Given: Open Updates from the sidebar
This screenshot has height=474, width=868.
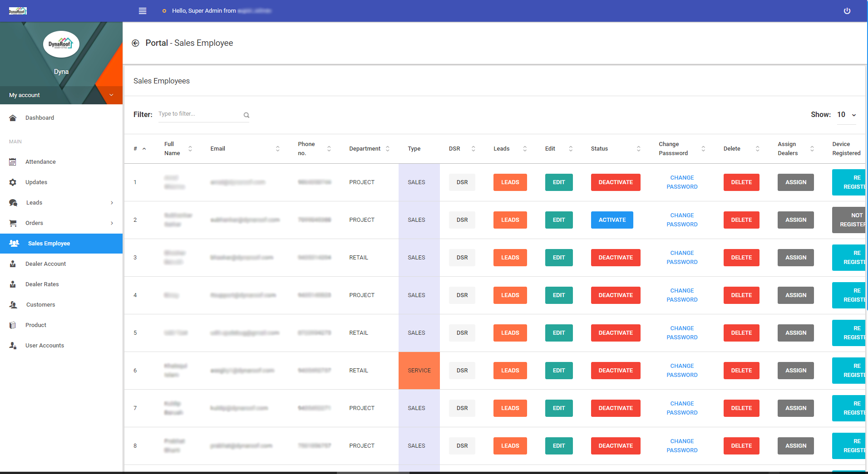Looking at the screenshot, I should [x=36, y=182].
